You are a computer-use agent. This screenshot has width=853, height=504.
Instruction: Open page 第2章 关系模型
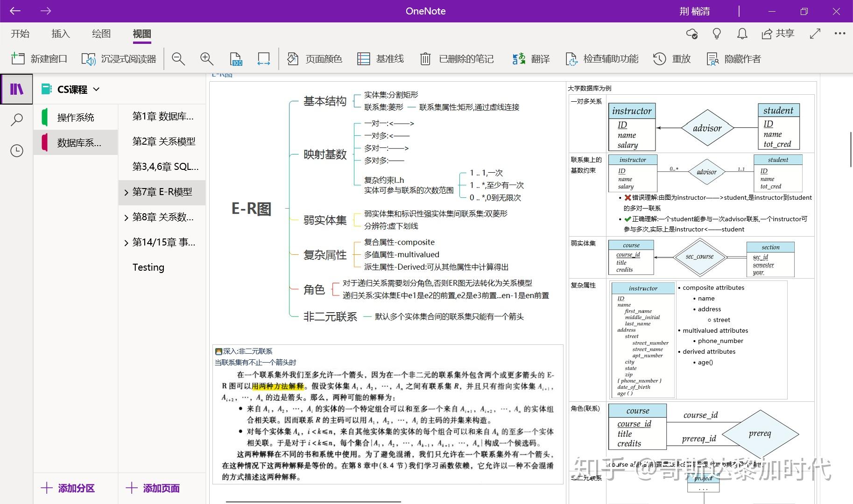click(162, 142)
